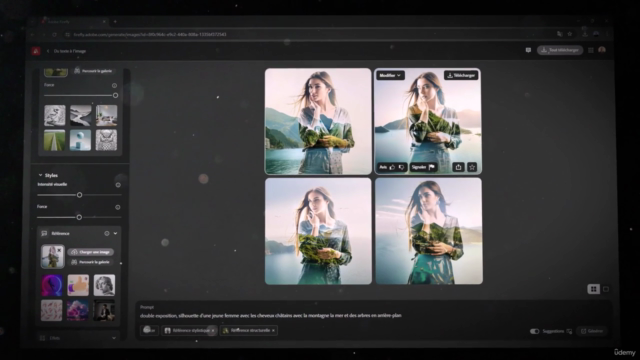Switch to grid view layout
This screenshot has height=360, width=640.
pyautogui.click(x=593, y=289)
